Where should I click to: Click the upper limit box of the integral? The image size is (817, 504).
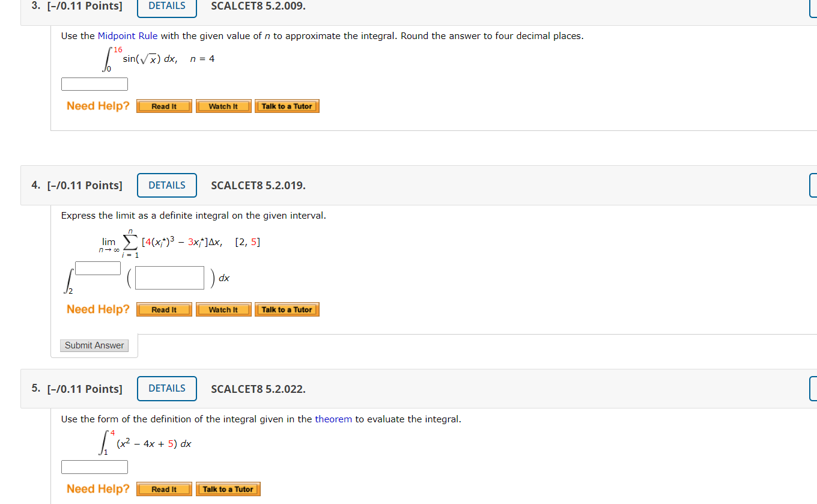tap(97, 267)
